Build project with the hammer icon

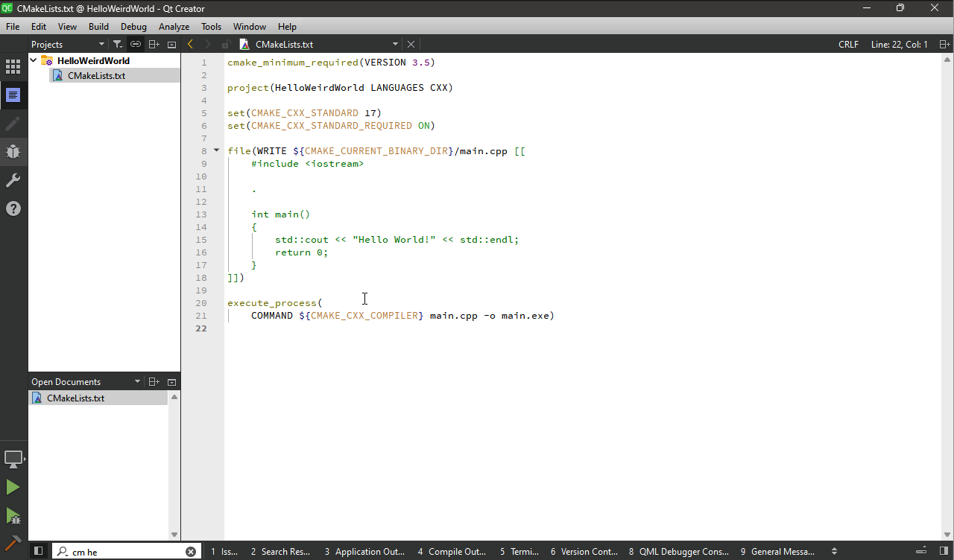click(x=13, y=543)
